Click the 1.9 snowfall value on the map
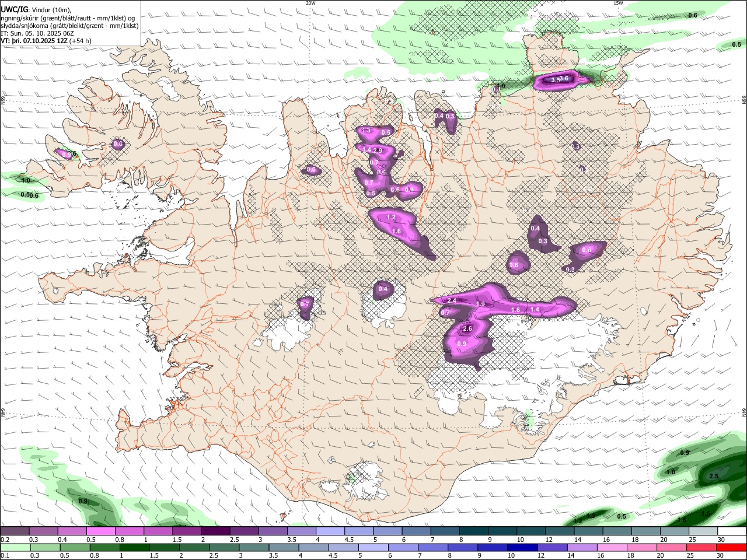 481,304
